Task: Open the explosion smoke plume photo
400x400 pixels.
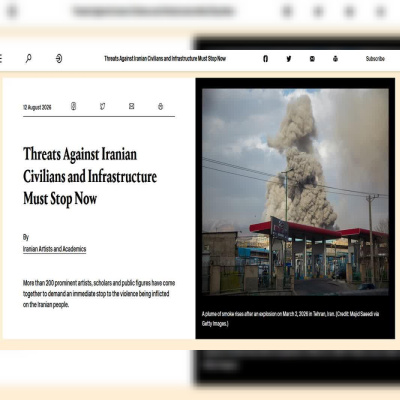Action: 295,192
